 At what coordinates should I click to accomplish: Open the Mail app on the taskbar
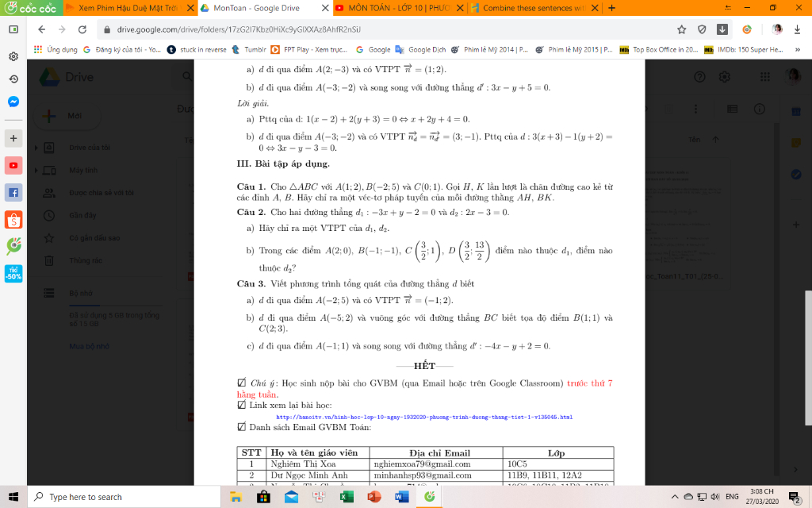coord(291,497)
